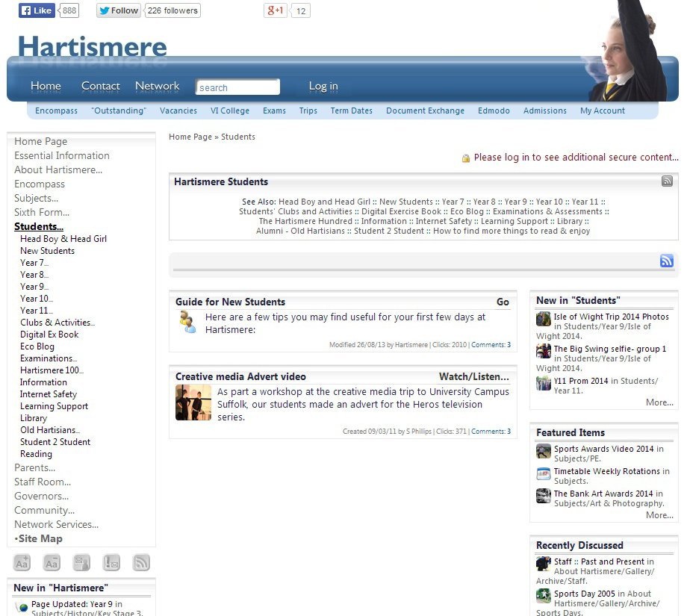Click the decrease text size icon
Viewport: 687px width, 616px height.
pyautogui.click(x=52, y=563)
